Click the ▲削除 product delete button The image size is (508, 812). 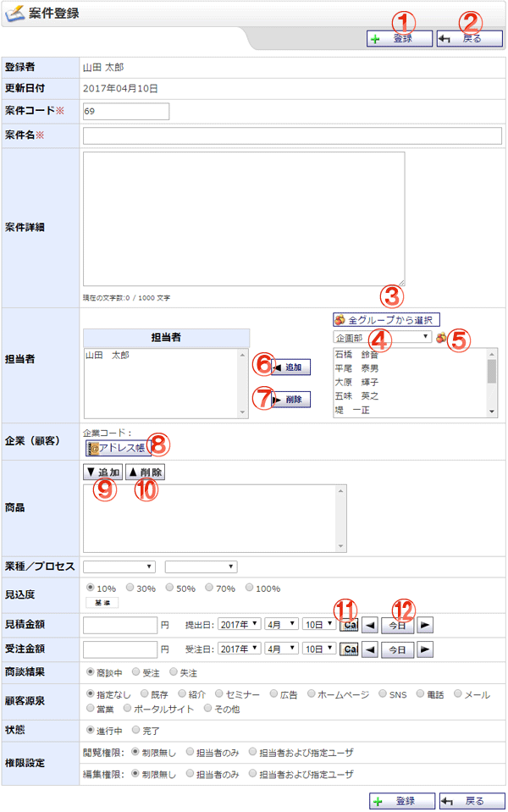point(145,472)
